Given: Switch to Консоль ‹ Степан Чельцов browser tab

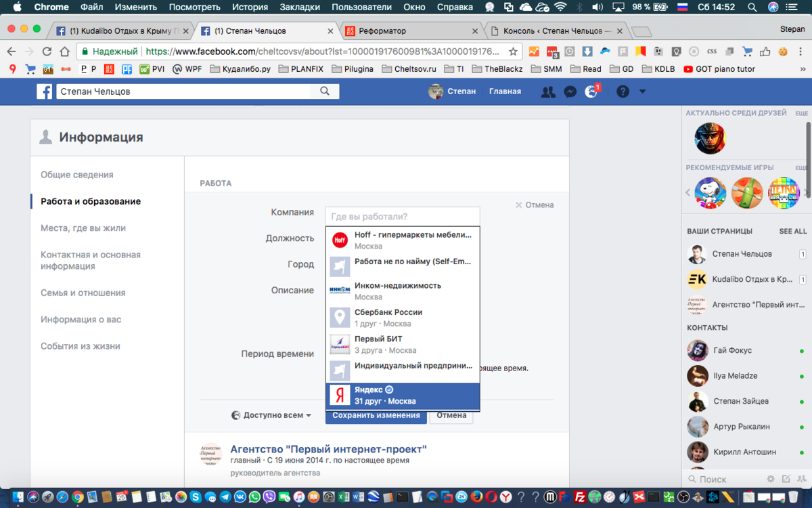Looking at the screenshot, I should coord(556,31).
